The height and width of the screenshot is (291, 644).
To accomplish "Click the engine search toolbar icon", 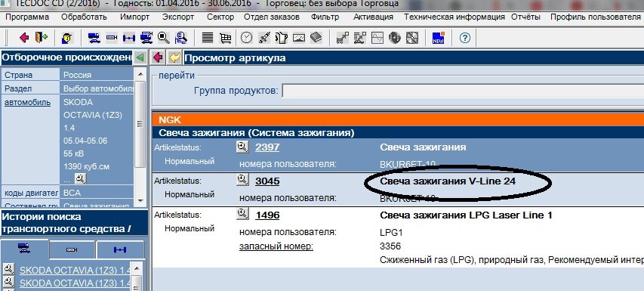I will [x=112, y=39].
